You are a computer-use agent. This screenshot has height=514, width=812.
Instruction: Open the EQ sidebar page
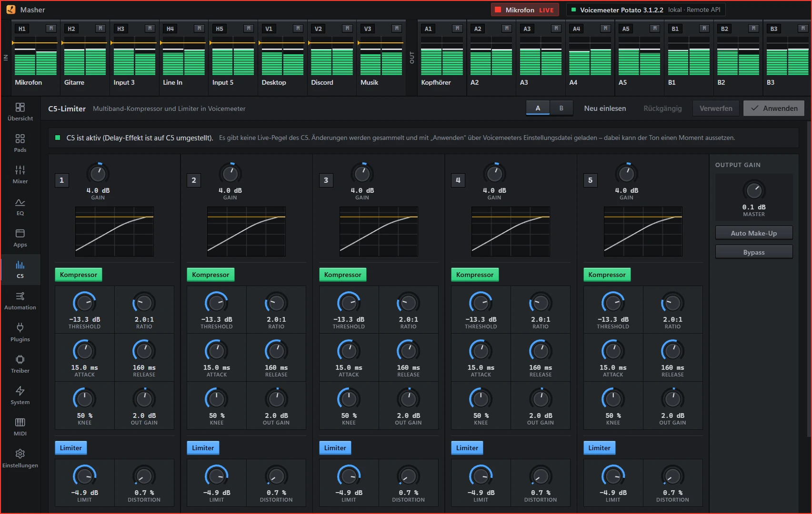pos(20,207)
